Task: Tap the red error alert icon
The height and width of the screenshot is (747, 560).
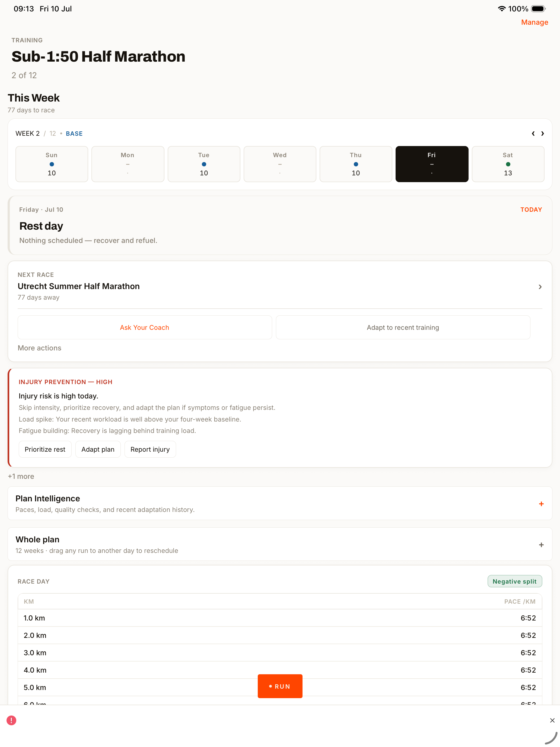Action: (x=11, y=720)
